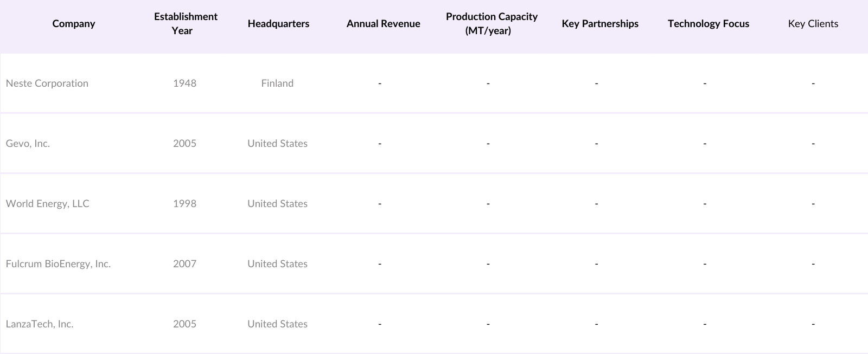Click the Key Partnerships column header
868x354 pixels.
pyautogui.click(x=600, y=24)
